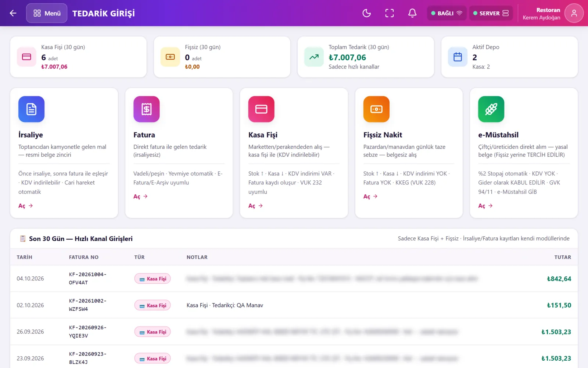588x368 pixels.
Task: Select the Fatura invoice icon
Action: coord(146,109)
